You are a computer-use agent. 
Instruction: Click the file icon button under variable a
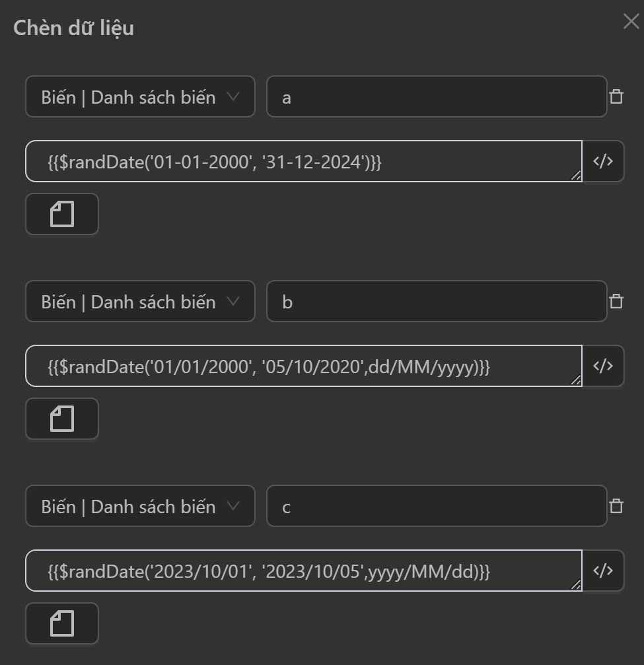(x=62, y=214)
